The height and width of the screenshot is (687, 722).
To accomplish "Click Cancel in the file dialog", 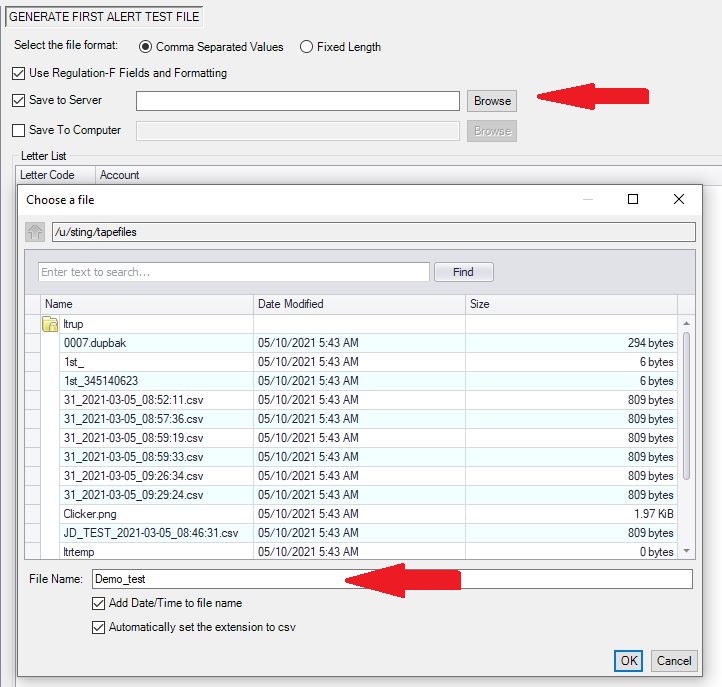I will point(674,661).
